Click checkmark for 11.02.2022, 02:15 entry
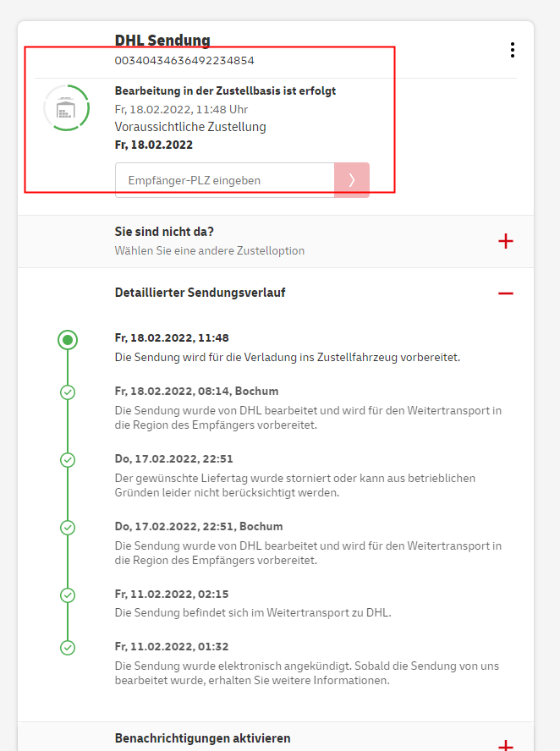 tap(68, 595)
